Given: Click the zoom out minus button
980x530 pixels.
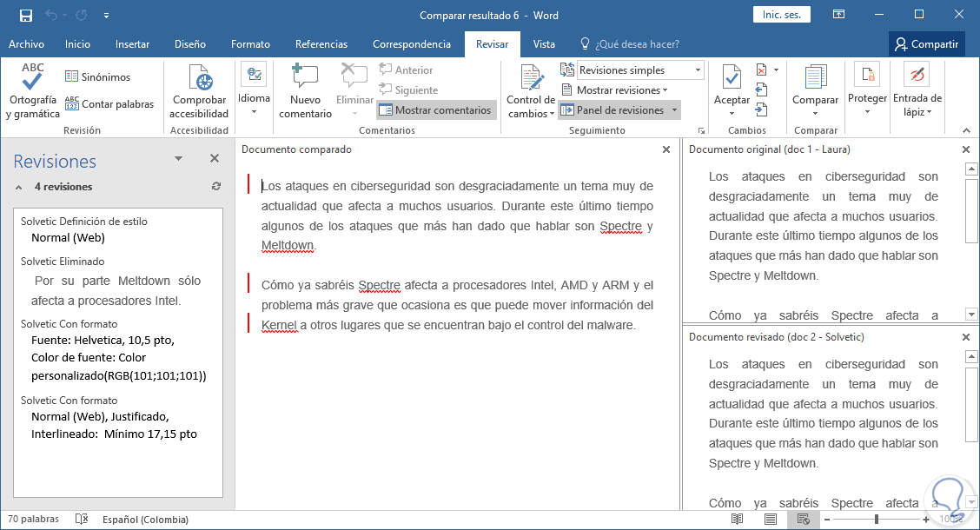Looking at the screenshot, I should click(827, 520).
